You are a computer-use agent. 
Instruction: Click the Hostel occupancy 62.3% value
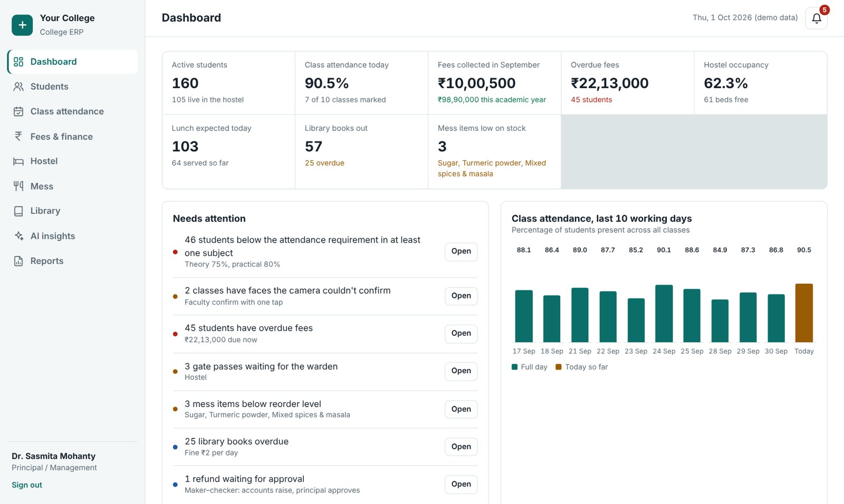click(x=726, y=83)
